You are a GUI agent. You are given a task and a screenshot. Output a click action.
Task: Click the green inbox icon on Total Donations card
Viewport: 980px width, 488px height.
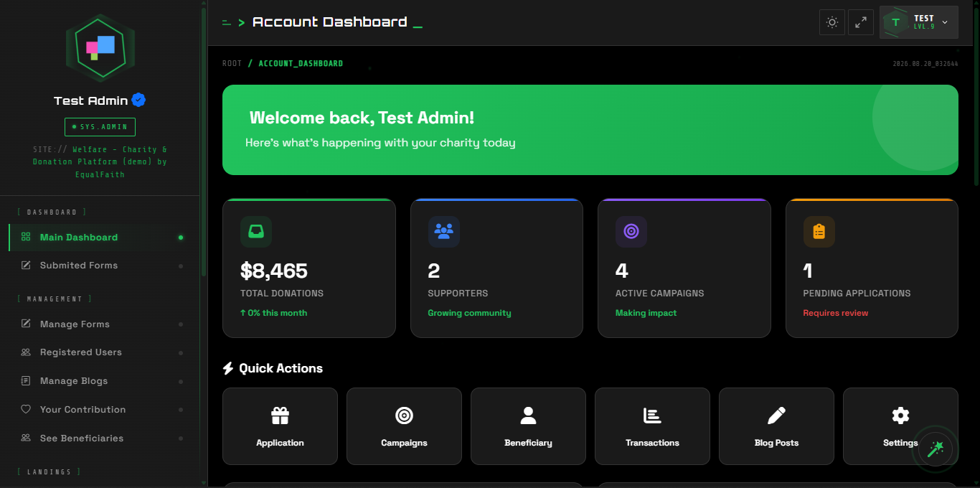click(x=256, y=232)
